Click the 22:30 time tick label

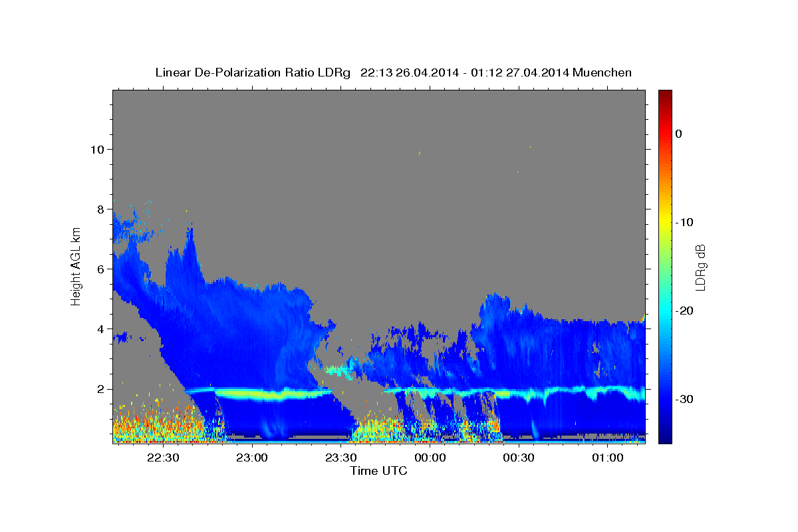[x=163, y=458]
